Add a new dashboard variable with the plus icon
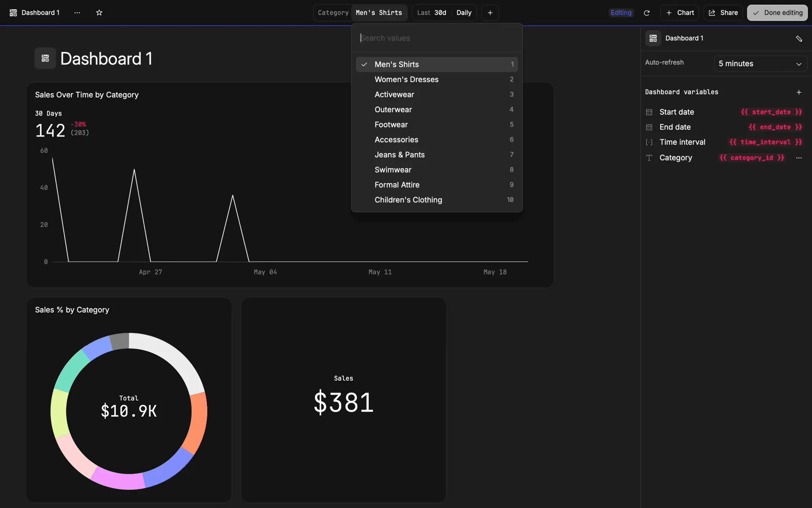The height and width of the screenshot is (508, 812). [x=798, y=92]
